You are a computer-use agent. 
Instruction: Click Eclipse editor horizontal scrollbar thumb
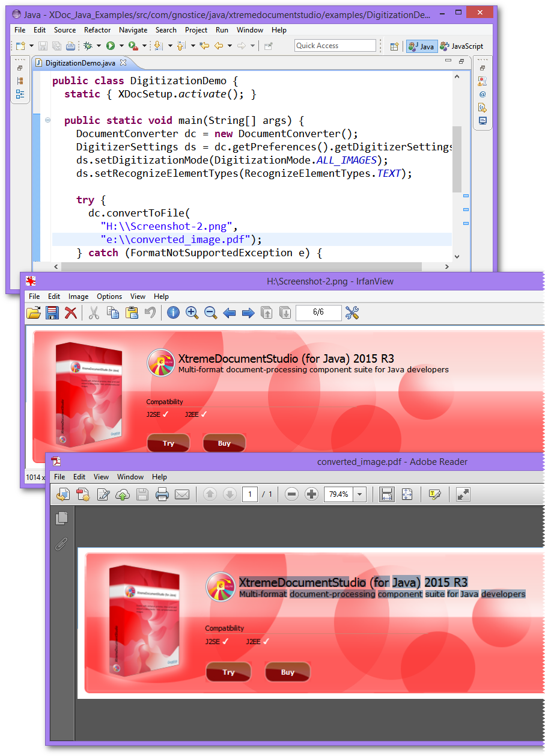[243, 266]
